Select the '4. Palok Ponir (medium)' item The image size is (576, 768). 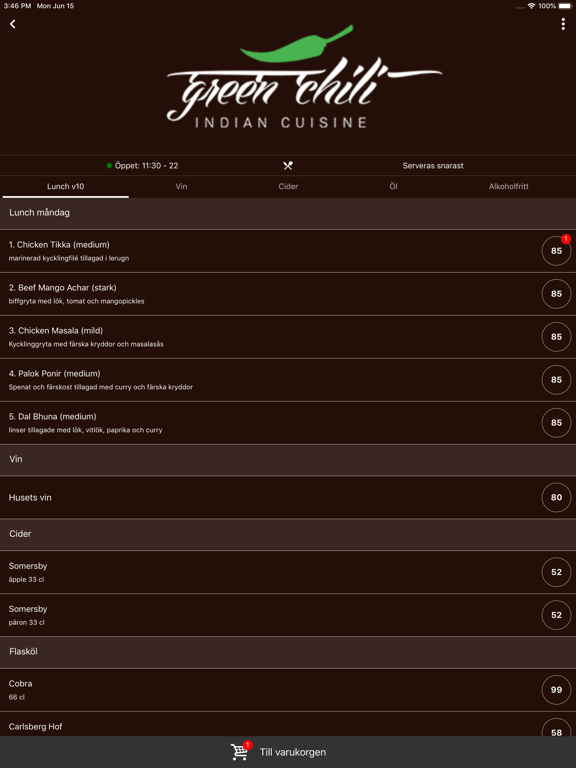(54, 374)
